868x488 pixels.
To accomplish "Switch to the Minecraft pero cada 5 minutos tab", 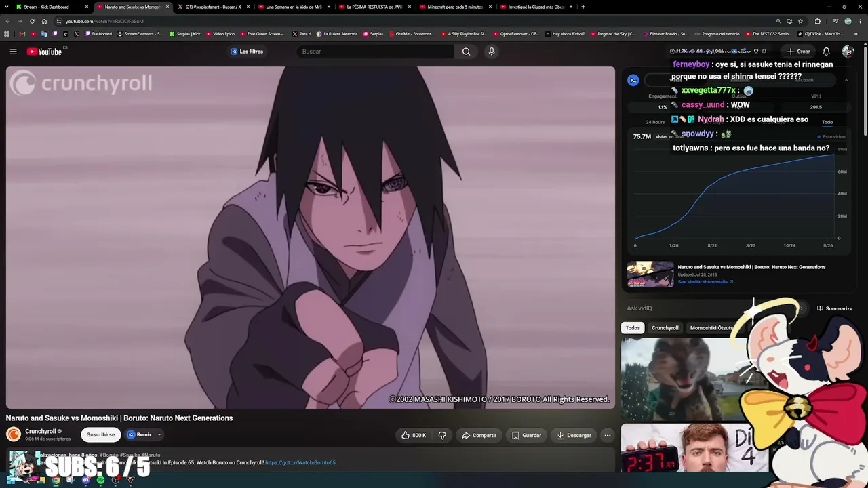I will (x=456, y=7).
